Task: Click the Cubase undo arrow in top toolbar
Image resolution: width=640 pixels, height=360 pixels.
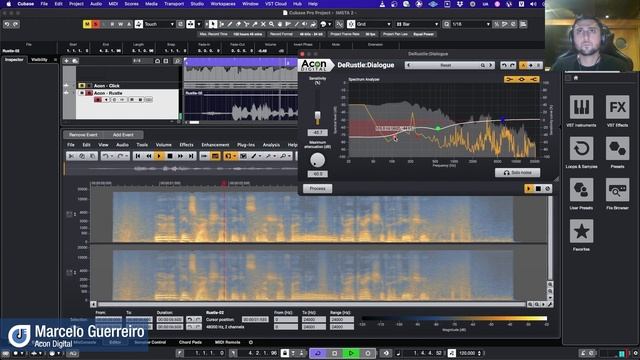Action: 7,24
